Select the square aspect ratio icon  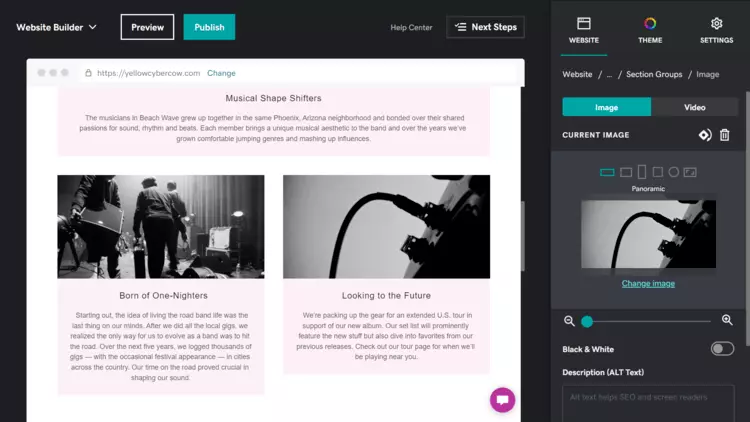pyautogui.click(x=658, y=172)
